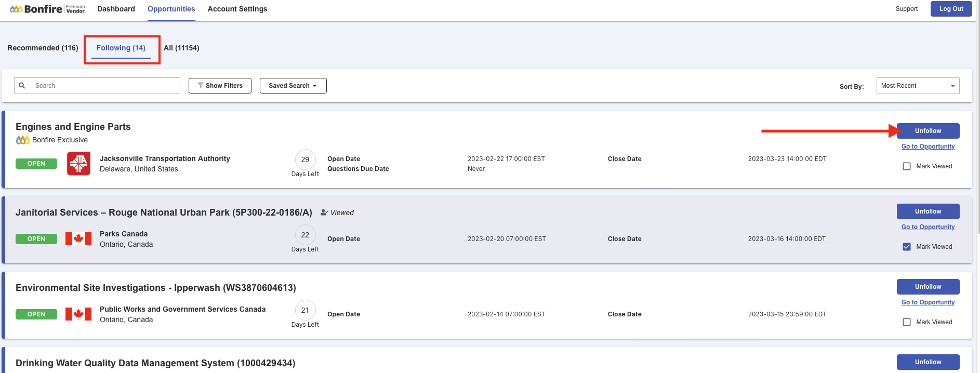Viewport: 980px width, 373px height.
Task: Click the Sort By label
Action: click(x=852, y=87)
